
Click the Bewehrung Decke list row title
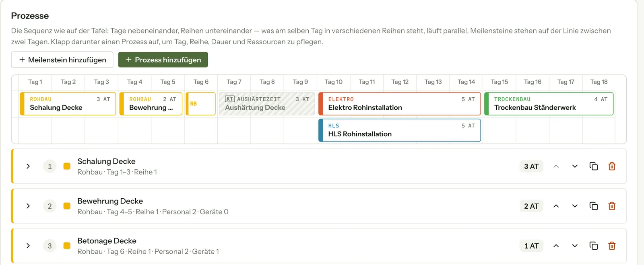click(x=110, y=201)
